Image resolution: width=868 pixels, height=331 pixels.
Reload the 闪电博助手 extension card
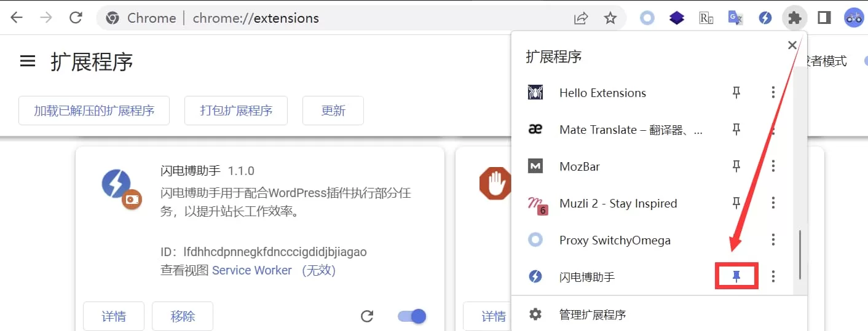pyautogui.click(x=367, y=316)
